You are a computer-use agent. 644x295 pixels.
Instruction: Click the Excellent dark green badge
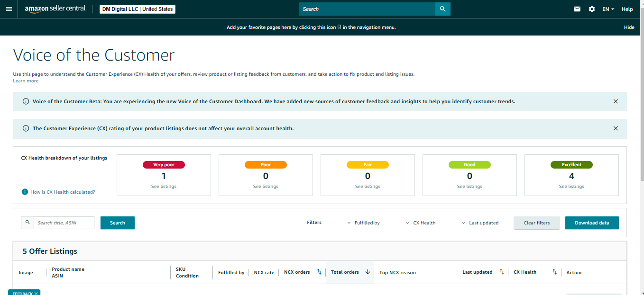[x=571, y=165]
